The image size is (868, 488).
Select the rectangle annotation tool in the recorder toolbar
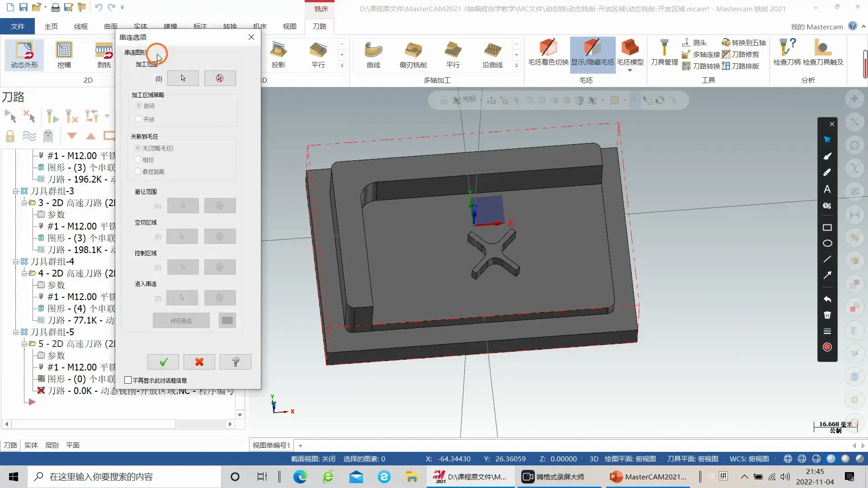[x=827, y=228]
